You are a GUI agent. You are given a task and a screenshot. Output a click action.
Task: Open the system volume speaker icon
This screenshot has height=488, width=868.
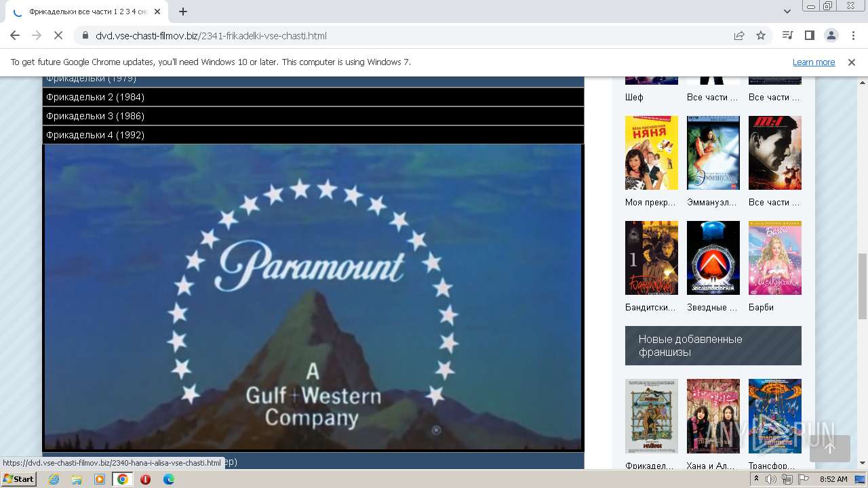771,479
